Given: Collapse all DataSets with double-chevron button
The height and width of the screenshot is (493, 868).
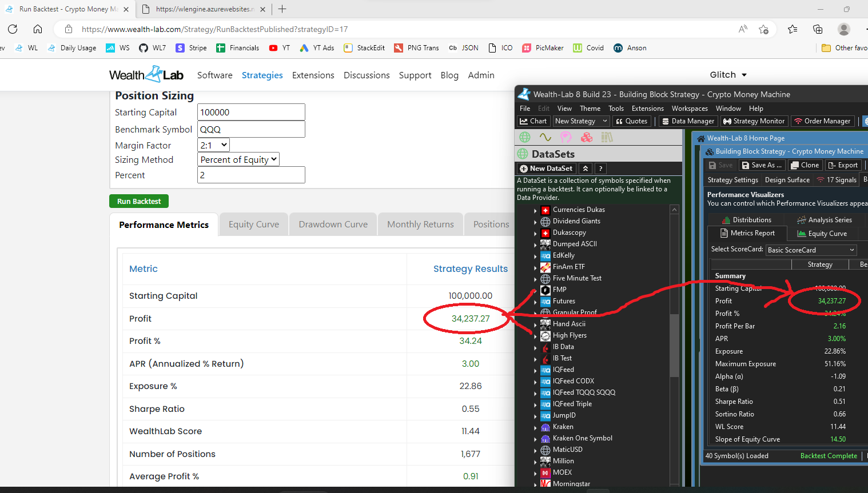Looking at the screenshot, I should [585, 169].
